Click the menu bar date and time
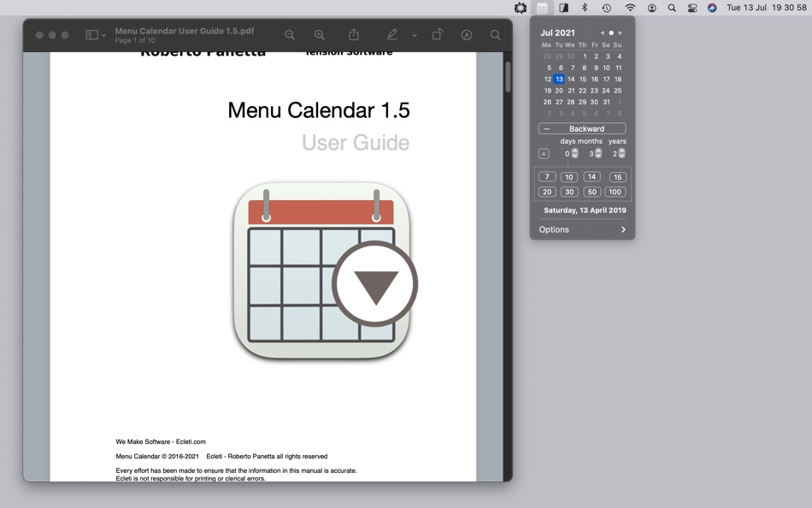Image resolution: width=812 pixels, height=508 pixels. point(767,8)
